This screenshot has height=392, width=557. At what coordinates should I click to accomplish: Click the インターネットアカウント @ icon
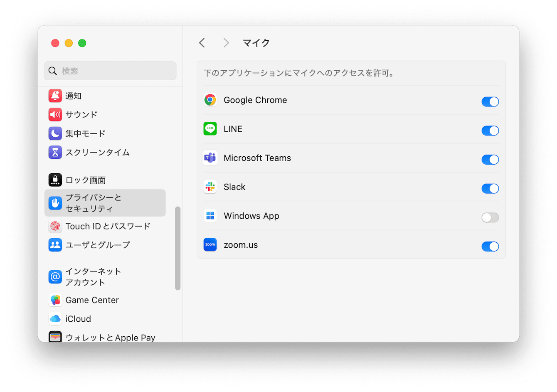(55, 276)
